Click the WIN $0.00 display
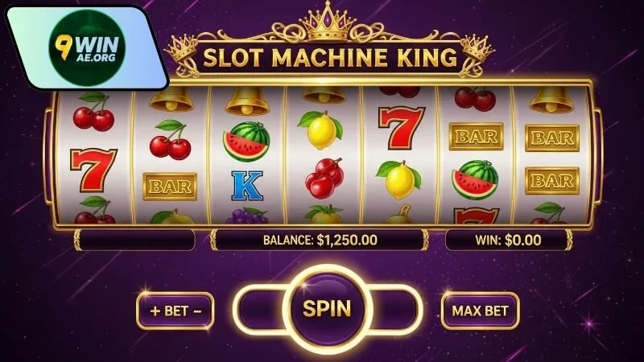Screen dimensions: 644x362 [x=509, y=240]
